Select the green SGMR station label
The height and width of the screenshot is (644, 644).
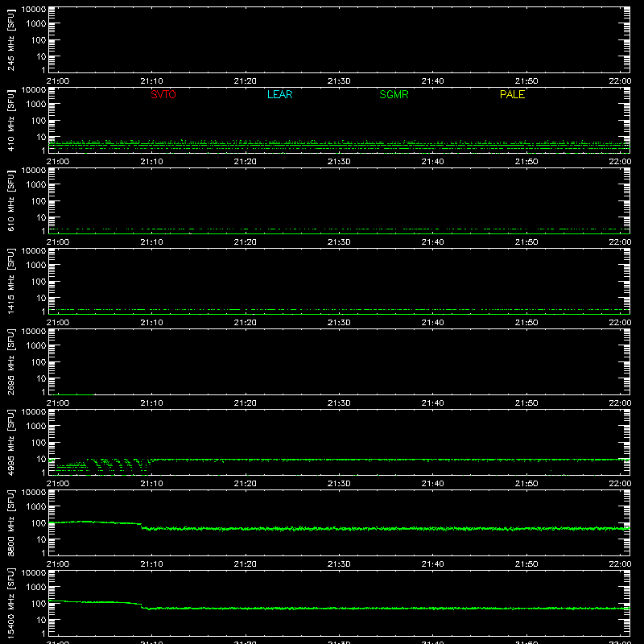pyautogui.click(x=394, y=94)
